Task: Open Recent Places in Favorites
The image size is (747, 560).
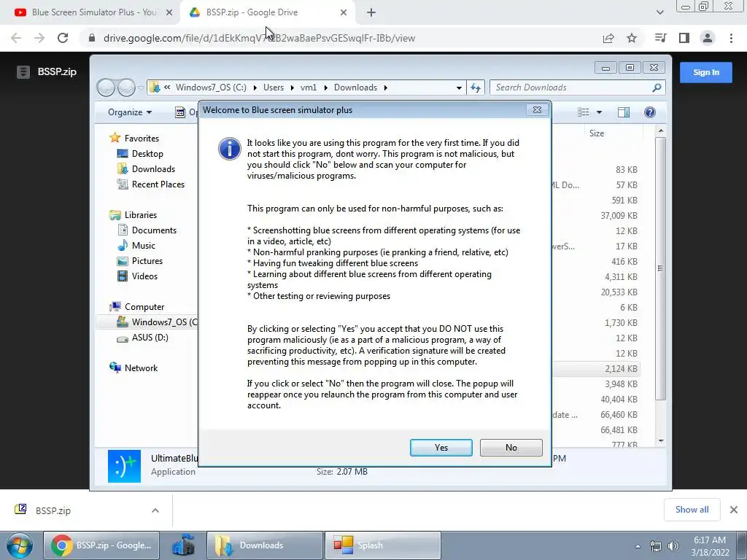Action: click(158, 184)
